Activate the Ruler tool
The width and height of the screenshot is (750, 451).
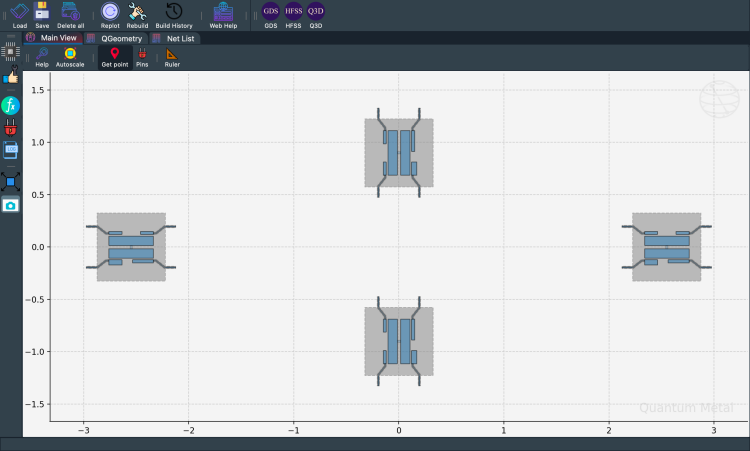click(x=172, y=57)
